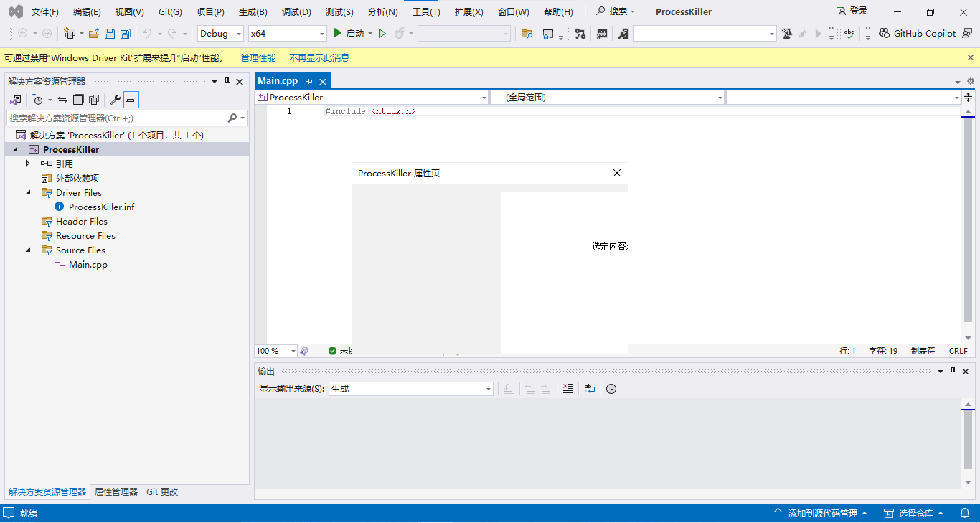Sync with active document icon
This screenshot has height=523, width=980.
[62, 100]
